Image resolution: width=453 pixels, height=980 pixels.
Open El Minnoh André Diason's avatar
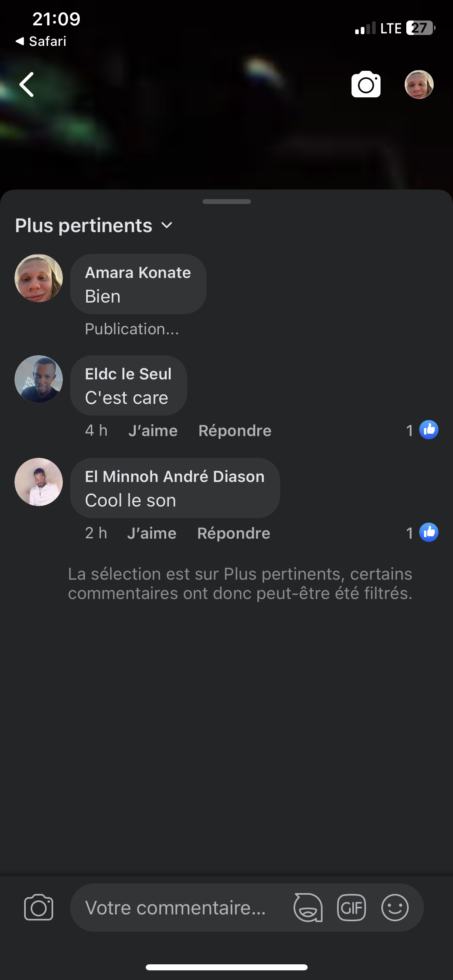tap(39, 482)
